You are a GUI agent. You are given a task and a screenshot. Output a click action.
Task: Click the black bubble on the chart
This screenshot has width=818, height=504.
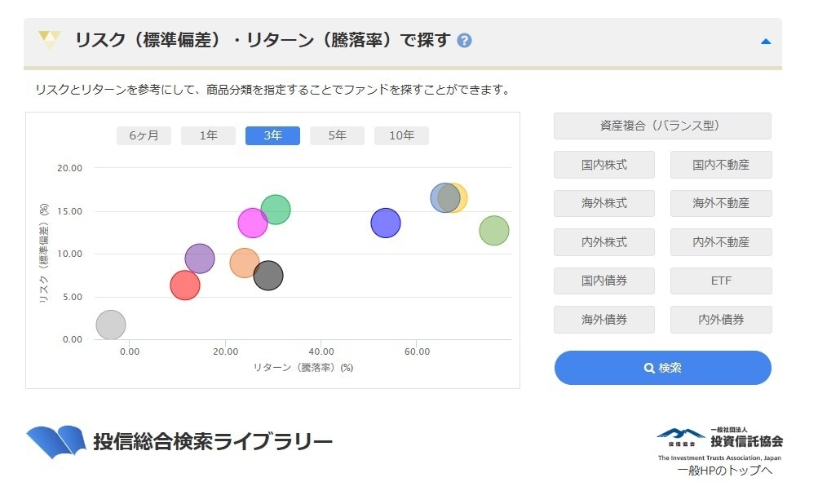tap(268, 276)
